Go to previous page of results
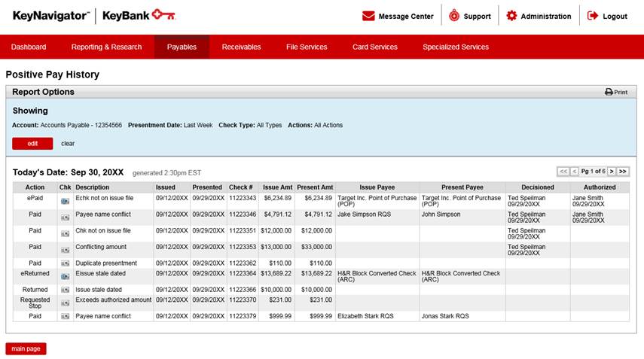The width and height of the screenshot is (644, 359). (x=575, y=171)
